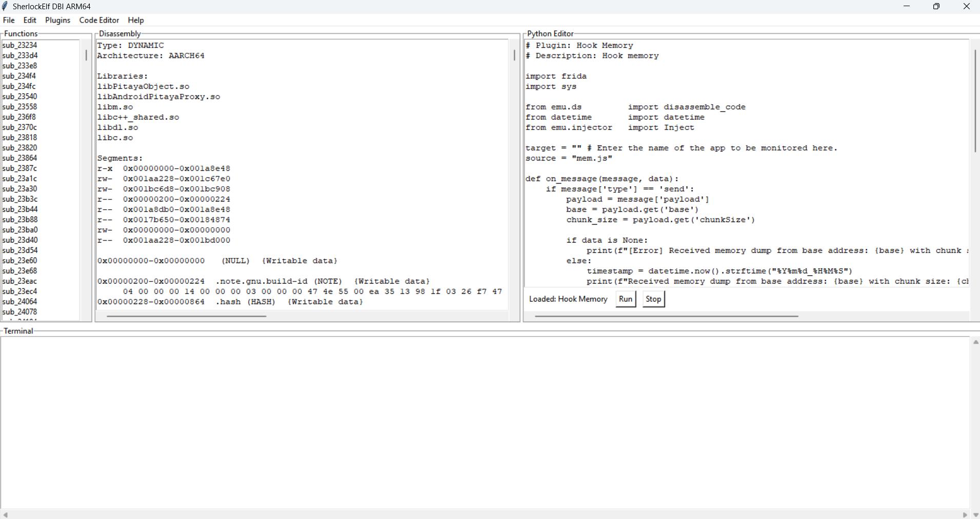Click the Run button
This screenshot has height=519, width=980.
pos(626,299)
